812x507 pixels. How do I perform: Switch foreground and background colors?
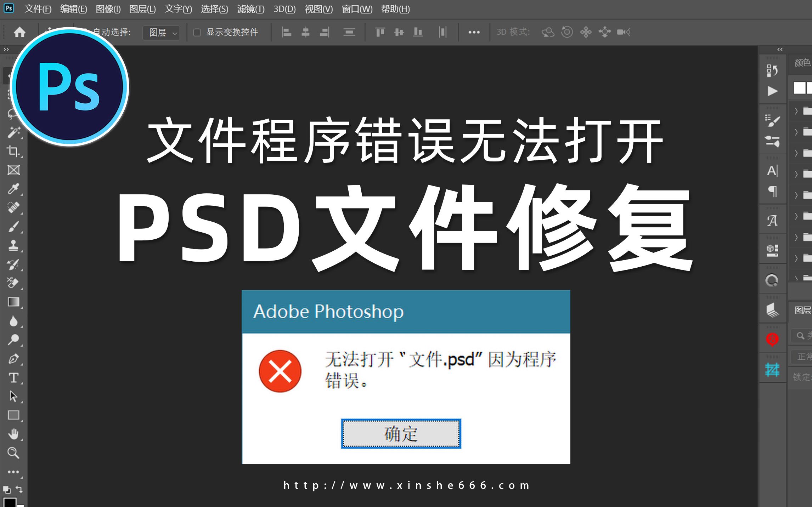pos(19,489)
